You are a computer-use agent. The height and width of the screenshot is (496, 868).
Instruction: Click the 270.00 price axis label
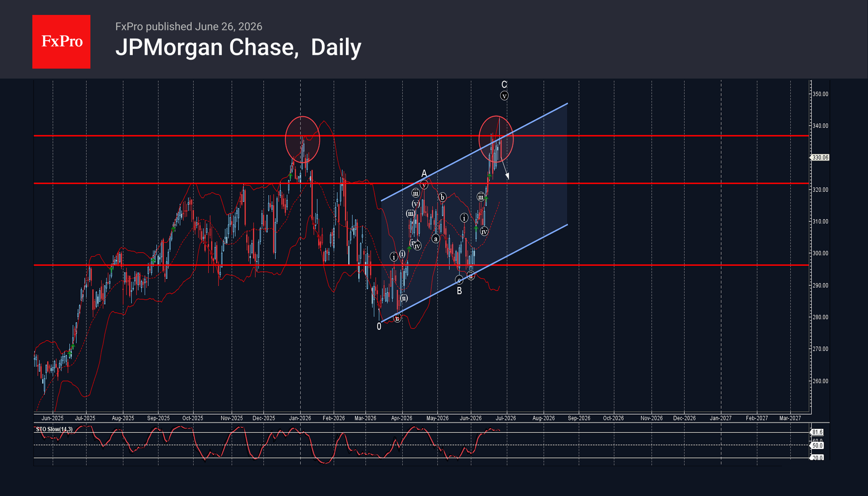coord(820,349)
